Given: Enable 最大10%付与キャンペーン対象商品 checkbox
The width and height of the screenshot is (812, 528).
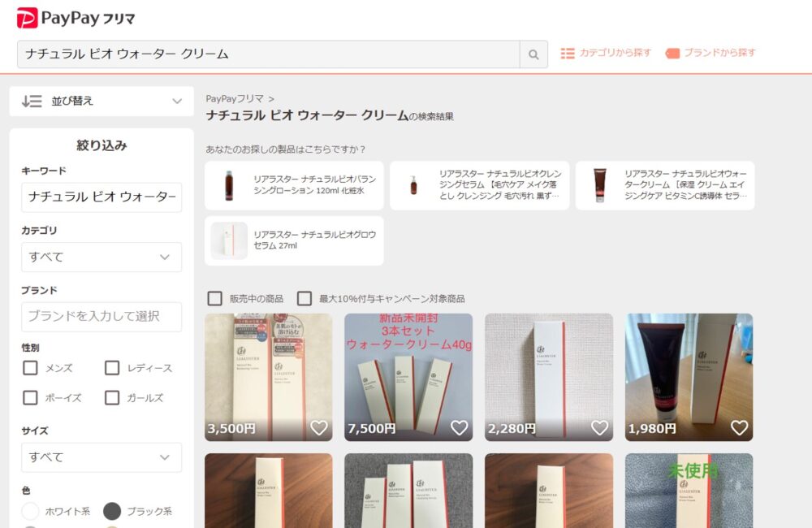Looking at the screenshot, I should pyautogui.click(x=304, y=298).
